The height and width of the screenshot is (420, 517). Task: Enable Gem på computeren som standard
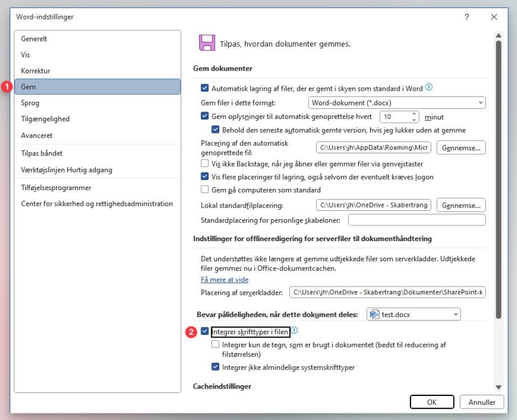coord(205,190)
